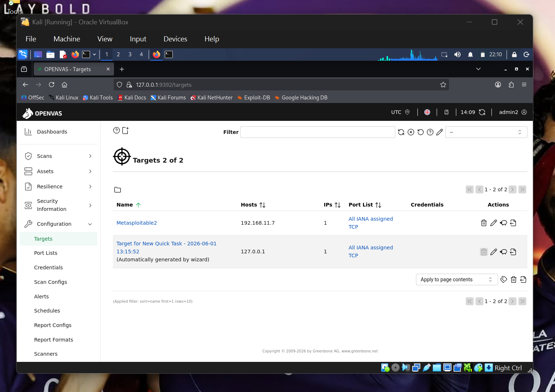Click into the Filter text field
The width and height of the screenshot is (555, 392).
point(318,132)
